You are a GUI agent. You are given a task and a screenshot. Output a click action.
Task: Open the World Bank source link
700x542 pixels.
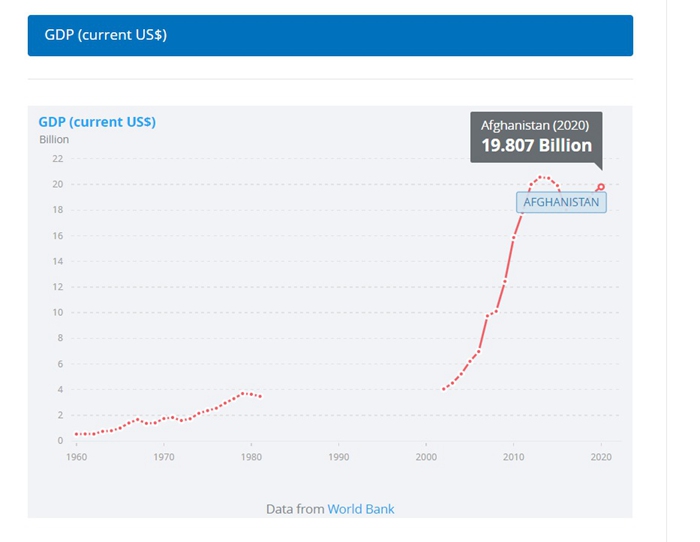pos(361,509)
